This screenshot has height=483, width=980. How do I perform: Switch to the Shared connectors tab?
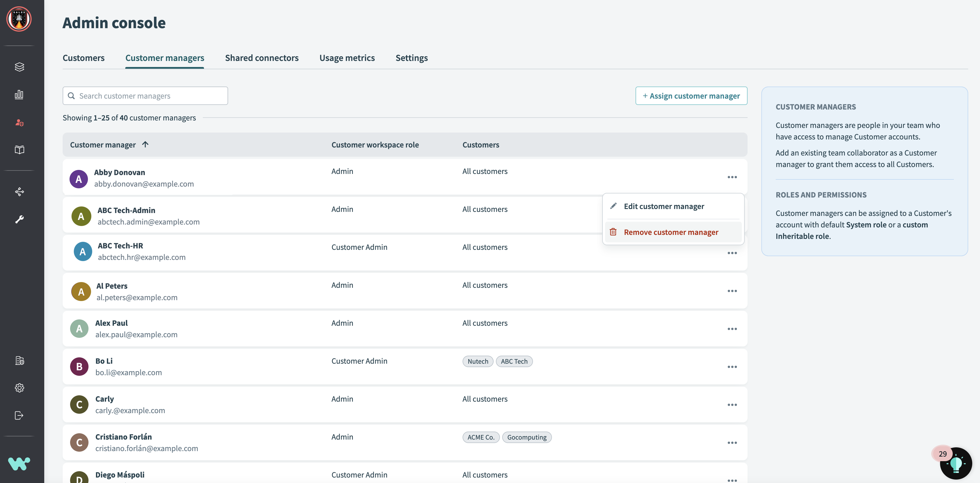(x=262, y=58)
